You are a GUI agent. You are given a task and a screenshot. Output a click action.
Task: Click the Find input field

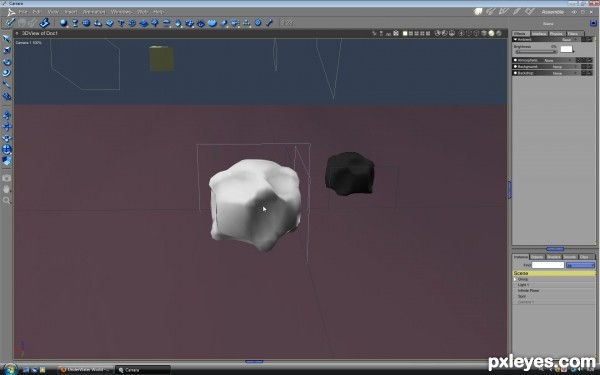tap(548, 265)
